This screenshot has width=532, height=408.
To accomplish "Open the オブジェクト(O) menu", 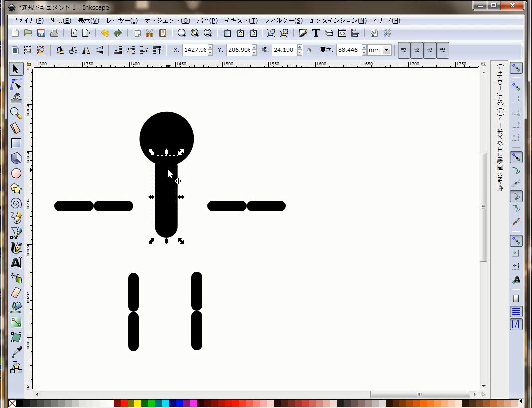I will [167, 21].
